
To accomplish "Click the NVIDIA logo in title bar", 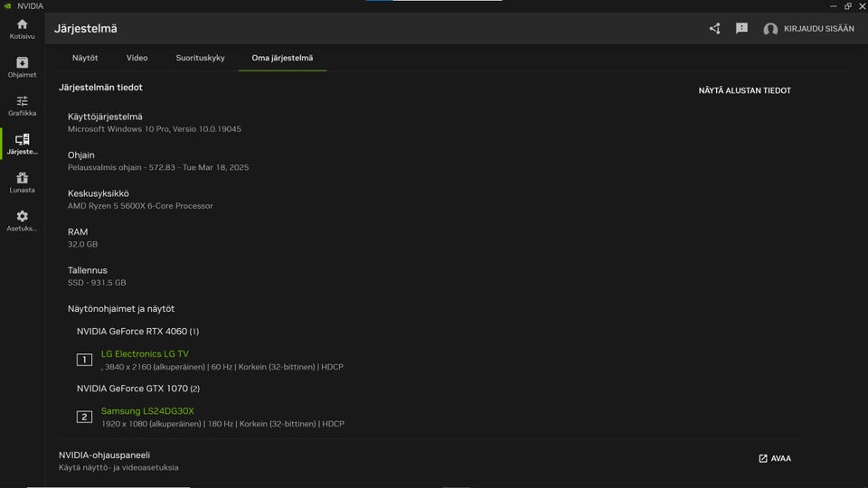I will pyautogui.click(x=7, y=6).
